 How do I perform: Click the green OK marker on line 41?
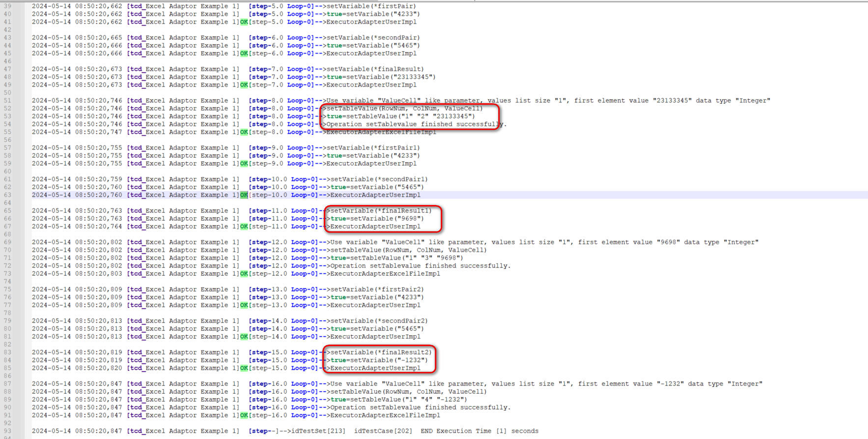tap(244, 22)
